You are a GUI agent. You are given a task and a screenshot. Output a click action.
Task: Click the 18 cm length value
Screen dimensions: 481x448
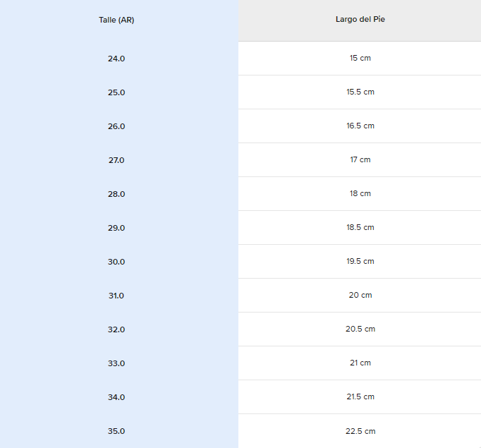click(x=360, y=193)
